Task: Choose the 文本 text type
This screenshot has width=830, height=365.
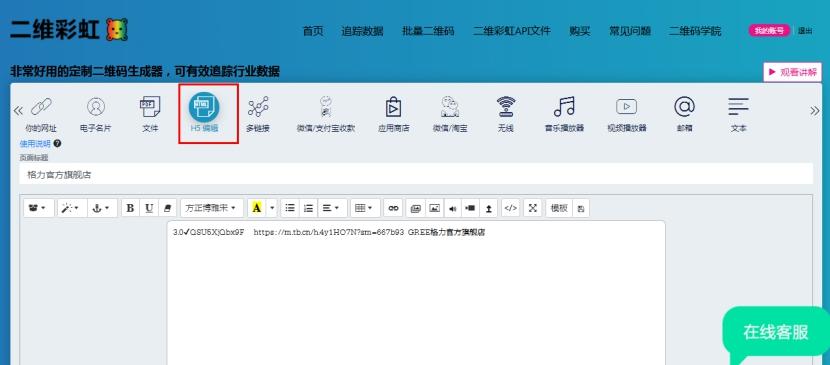Action: (738, 113)
